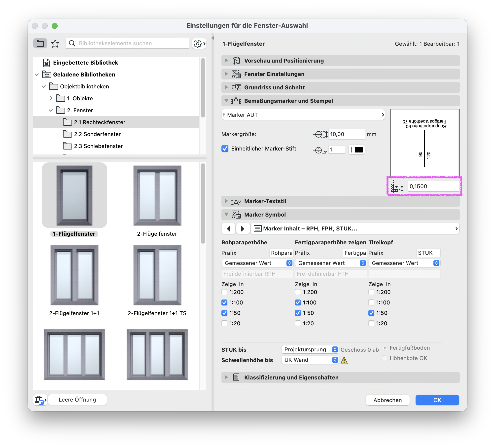495x448 pixels.
Task: Enable Fertigparapethöhe 1:20 checkbox
Action: point(298,323)
